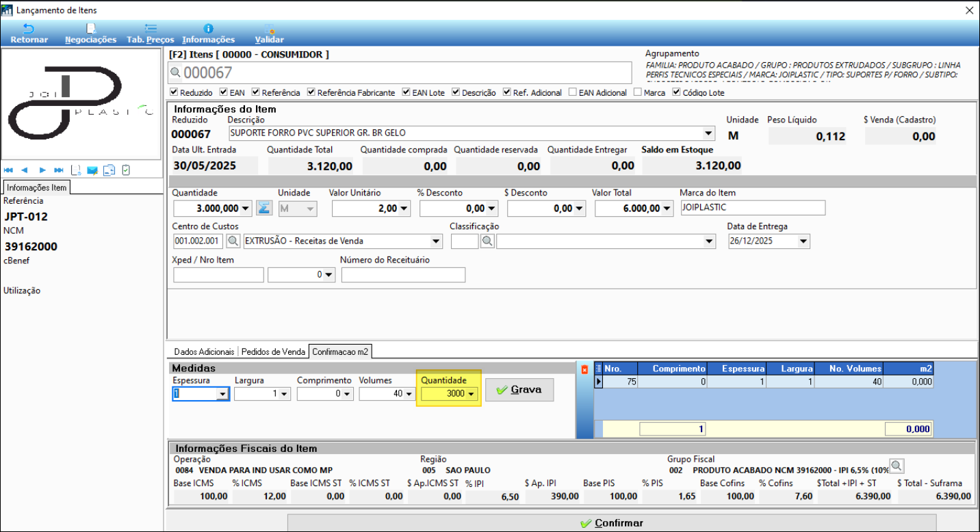The width and height of the screenshot is (980, 532).
Task: Click the Número do Receituário input field
Action: tap(403, 275)
